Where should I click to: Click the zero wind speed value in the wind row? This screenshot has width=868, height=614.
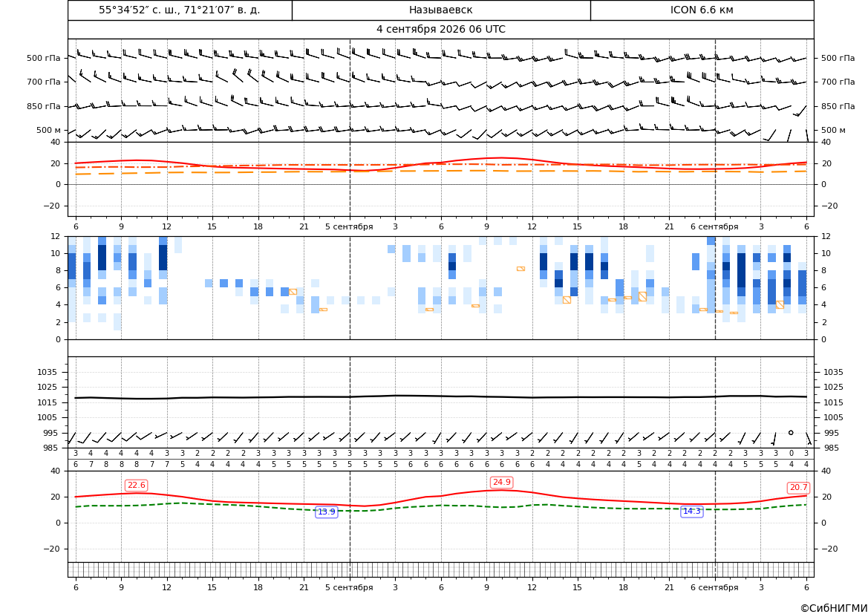coord(791,453)
